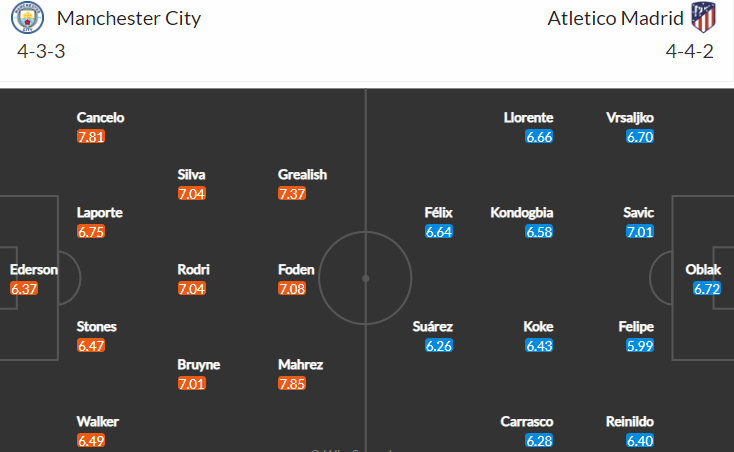Image resolution: width=734 pixels, height=452 pixels.
Task: Click the Atletico Madrid club crest
Action: click(x=704, y=17)
